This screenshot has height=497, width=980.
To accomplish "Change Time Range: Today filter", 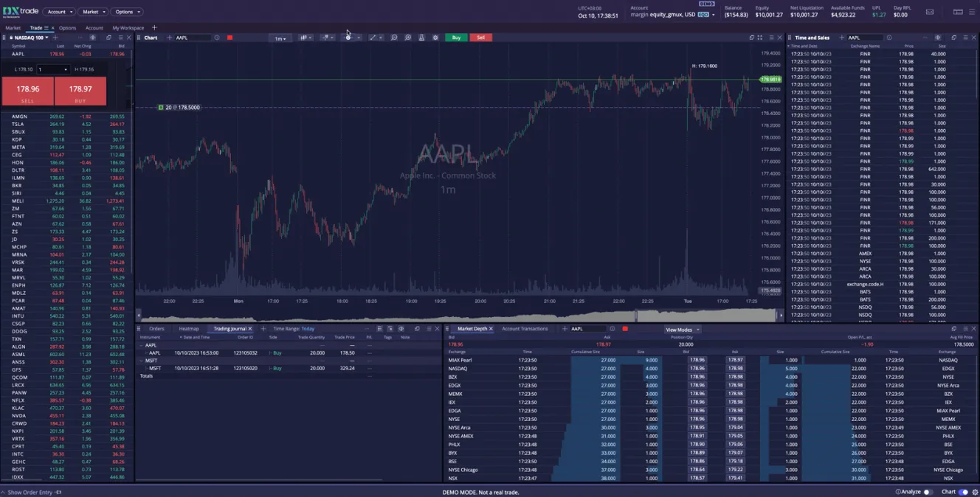I will (x=294, y=329).
